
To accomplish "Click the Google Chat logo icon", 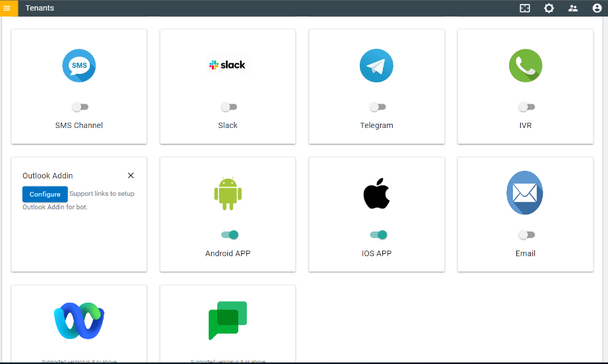I will coord(228,320).
